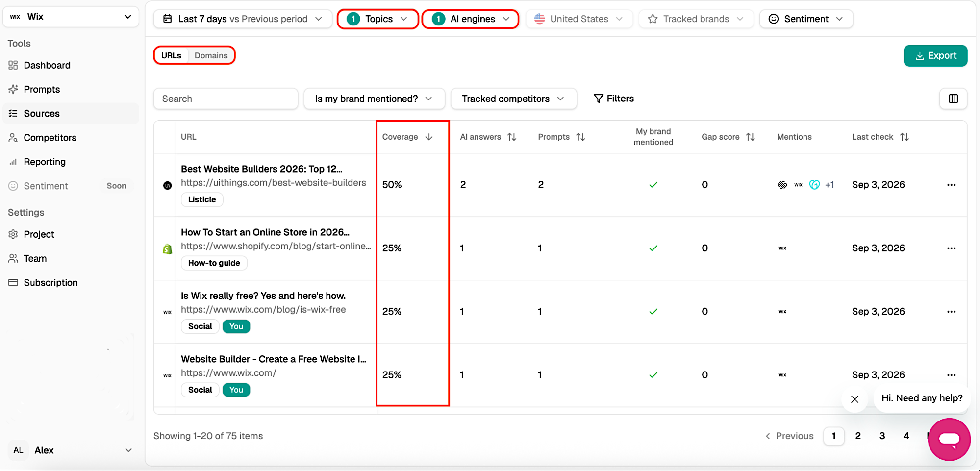The width and height of the screenshot is (980, 471).
Task: Go to Reporting in sidebar menu
Action: pyautogui.click(x=45, y=162)
